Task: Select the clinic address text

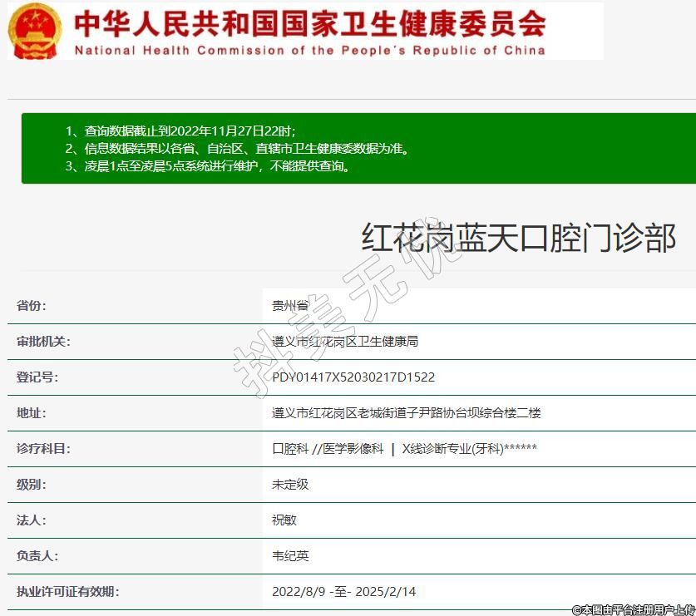Action: click(x=406, y=413)
